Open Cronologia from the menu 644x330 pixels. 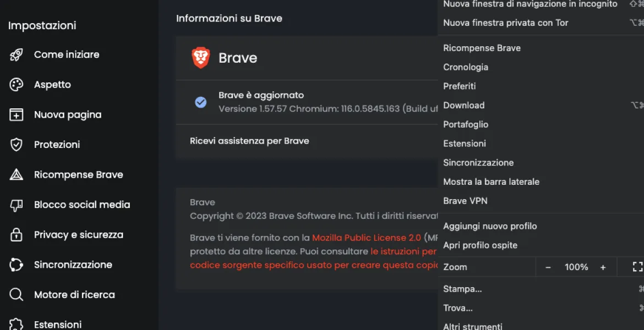tap(466, 67)
